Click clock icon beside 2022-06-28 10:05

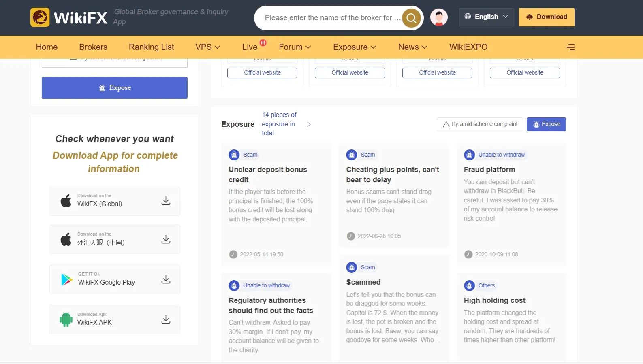(x=350, y=236)
